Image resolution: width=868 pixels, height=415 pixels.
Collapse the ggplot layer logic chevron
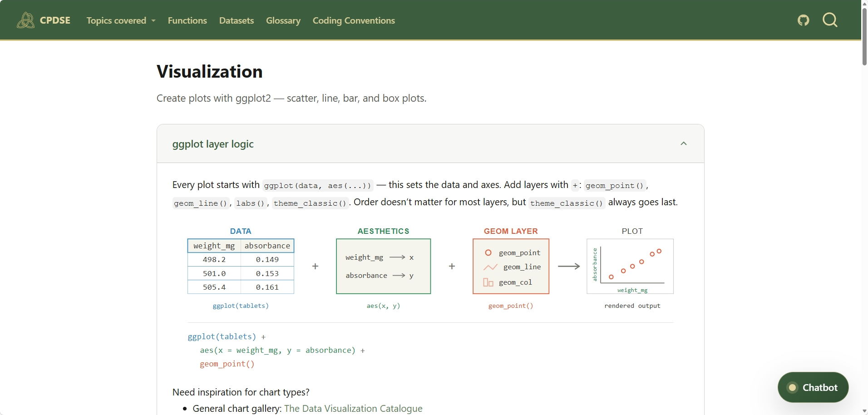point(684,143)
